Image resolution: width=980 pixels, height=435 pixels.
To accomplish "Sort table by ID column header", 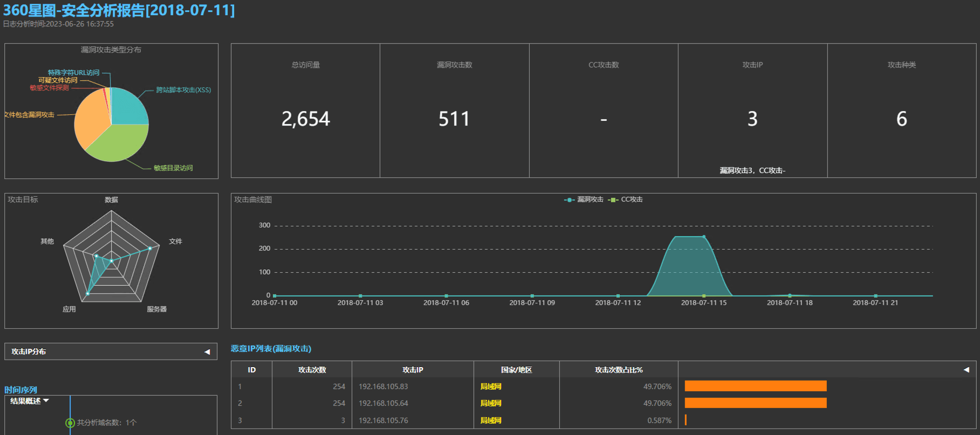I will tap(251, 370).
